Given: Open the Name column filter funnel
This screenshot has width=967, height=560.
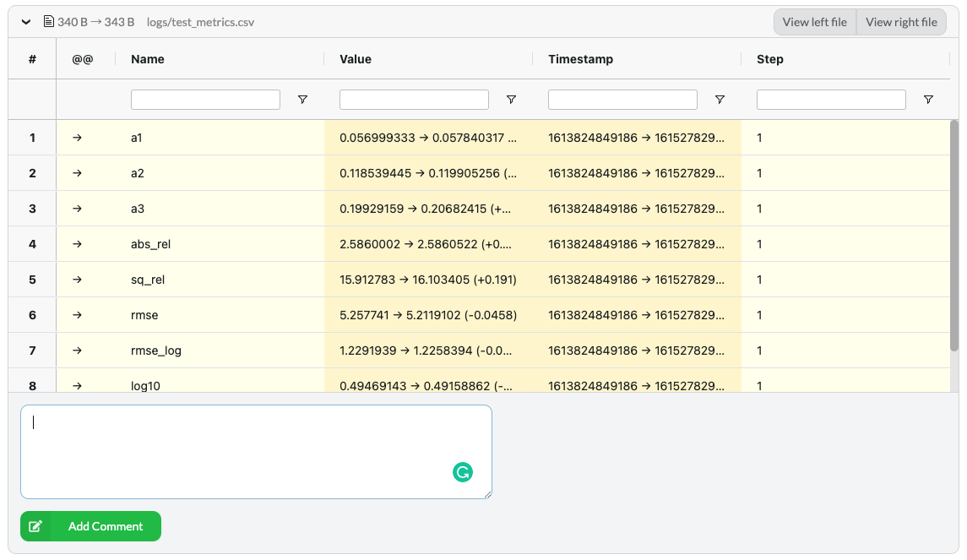Looking at the screenshot, I should click(302, 99).
